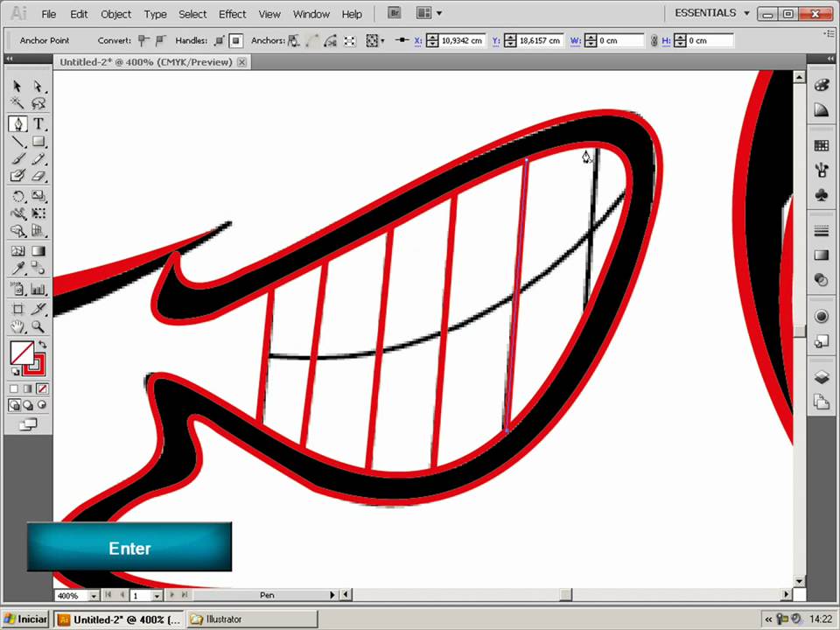
Task: Open the zoom level dropdown arrow
Action: point(94,596)
